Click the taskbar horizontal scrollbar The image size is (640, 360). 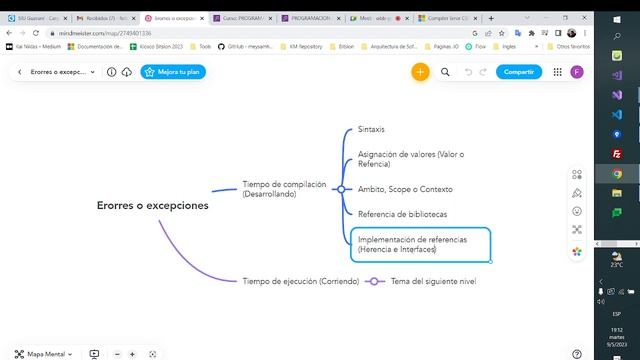pos(617,244)
